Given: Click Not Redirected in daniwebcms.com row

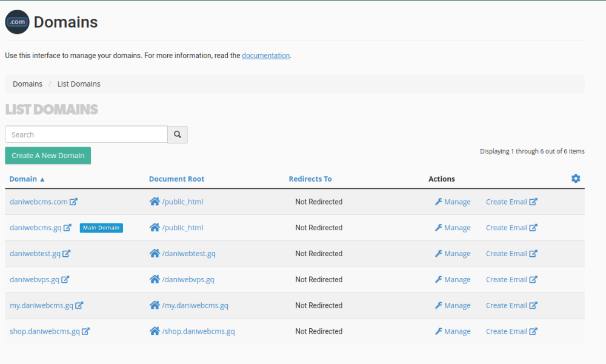Looking at the screenshot, I should click(x=319, y=202).
